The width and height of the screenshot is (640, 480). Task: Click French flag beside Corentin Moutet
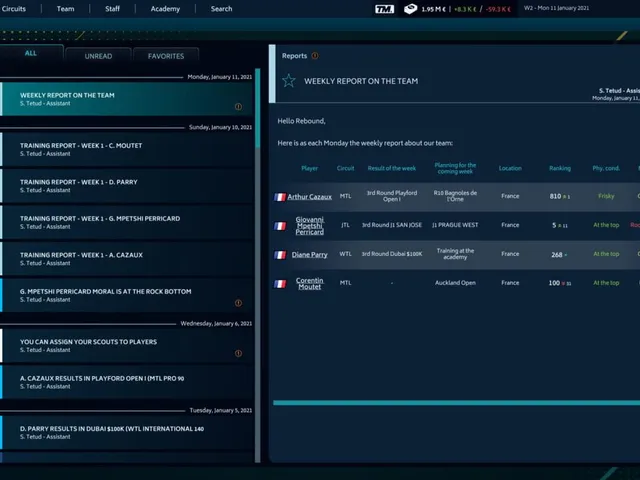280,284
